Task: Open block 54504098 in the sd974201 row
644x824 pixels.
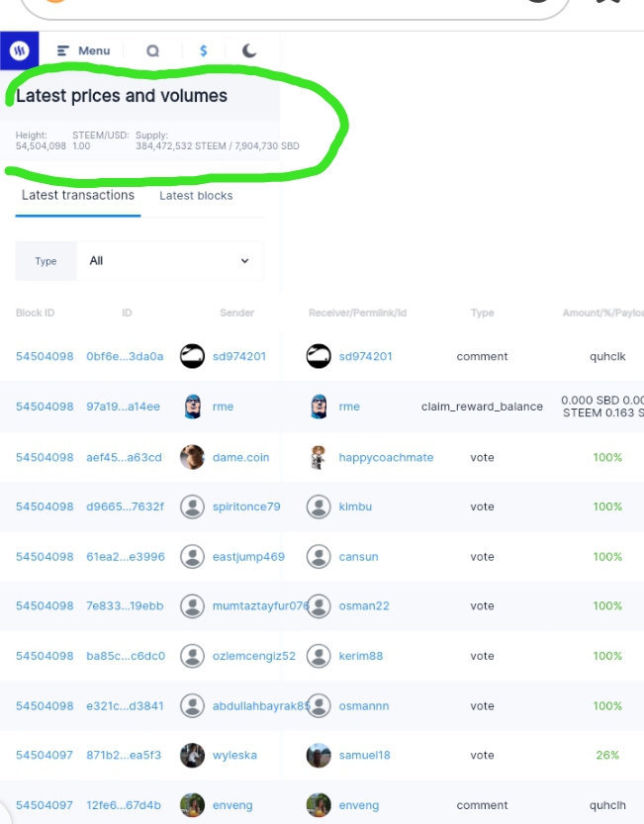Action: pyautogui.click(x=45, y=356)
